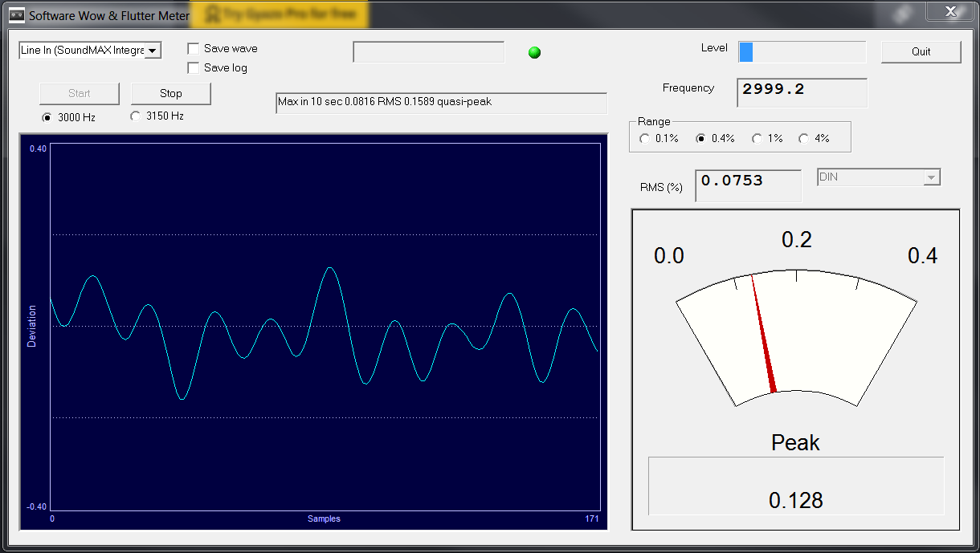Image resolution: width=980 pixels, height=553 pixels.
Task: Close the Wow & Flutter Meter window
Action: click(x=951, y=11)
